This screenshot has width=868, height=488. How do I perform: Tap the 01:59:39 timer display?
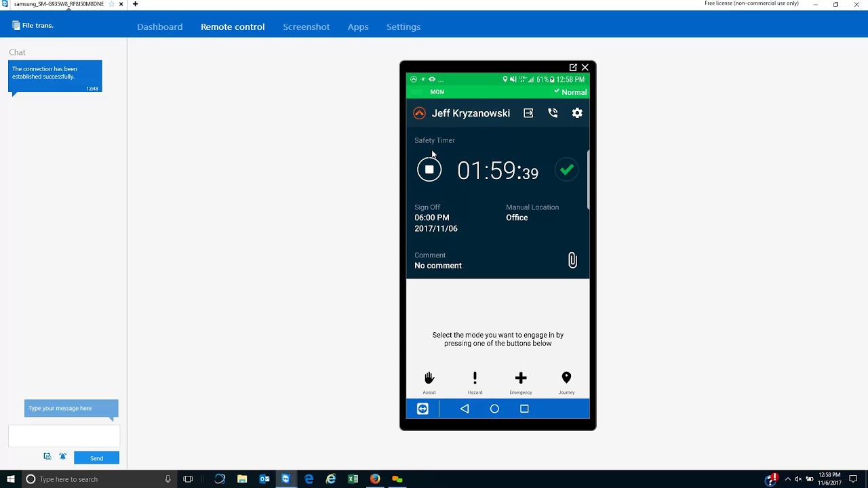click(498, 171)
